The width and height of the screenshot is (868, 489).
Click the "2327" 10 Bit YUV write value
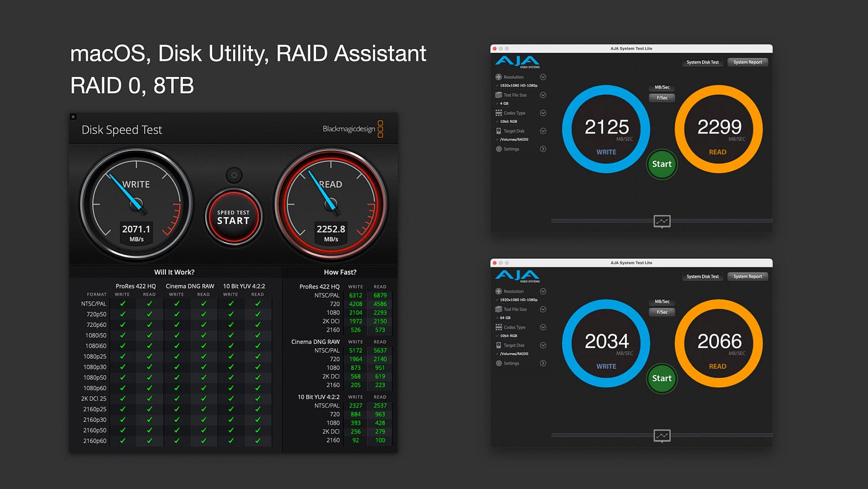coord(355,405)
